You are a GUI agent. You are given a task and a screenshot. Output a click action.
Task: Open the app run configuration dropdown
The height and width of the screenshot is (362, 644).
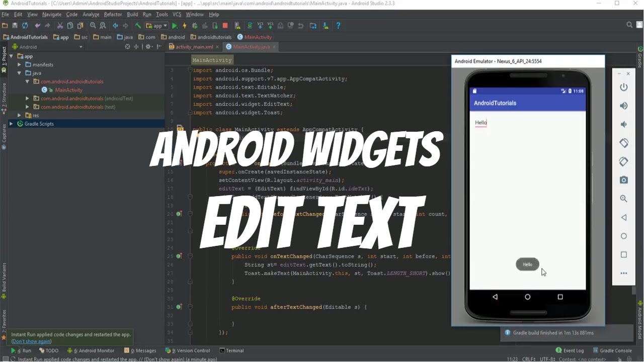pos(156,26)
